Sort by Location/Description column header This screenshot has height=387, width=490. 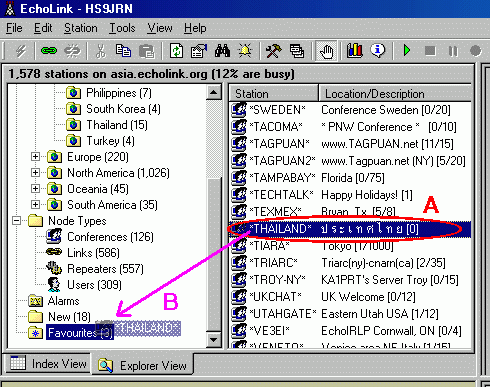click(395, 94)
